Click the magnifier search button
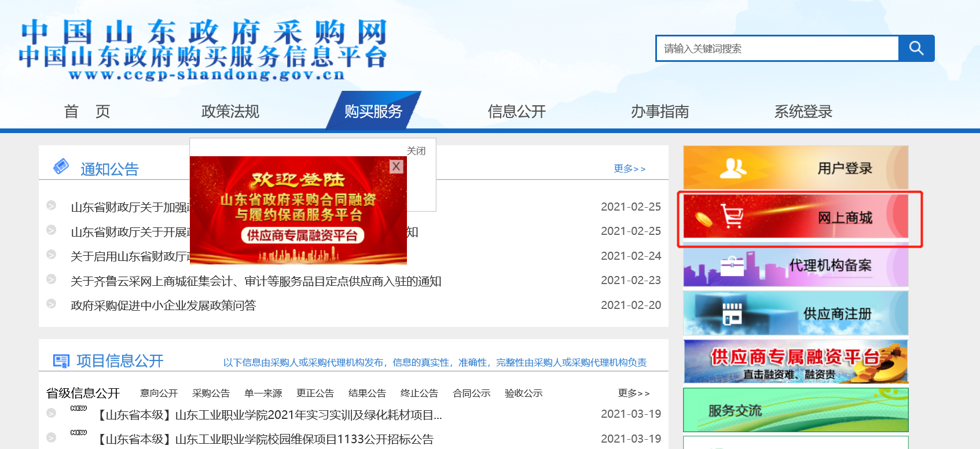Screen dimensions: 980x449 [916, 48]
